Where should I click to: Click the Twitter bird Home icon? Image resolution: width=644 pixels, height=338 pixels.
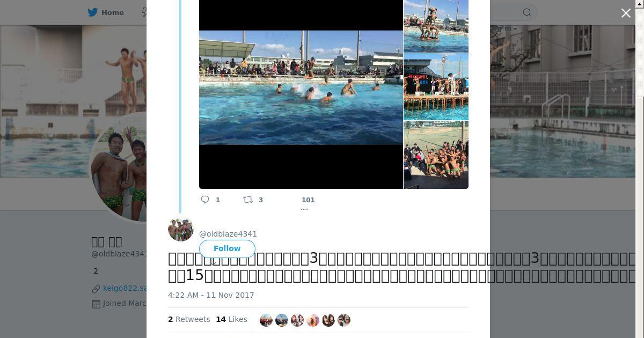[x=92, y=12]
